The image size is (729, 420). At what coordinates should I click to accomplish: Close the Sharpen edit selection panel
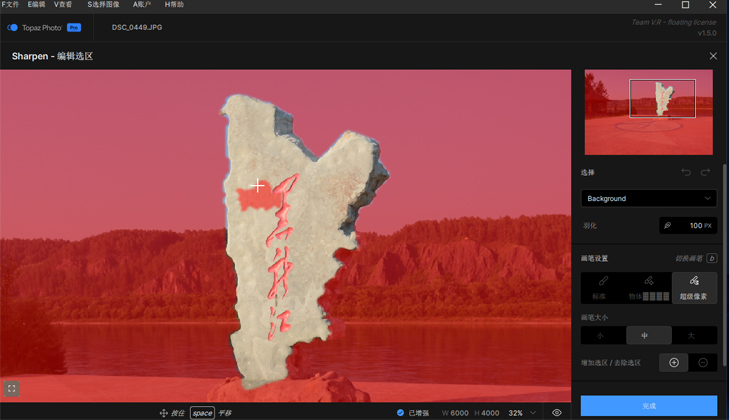(713, 57)
